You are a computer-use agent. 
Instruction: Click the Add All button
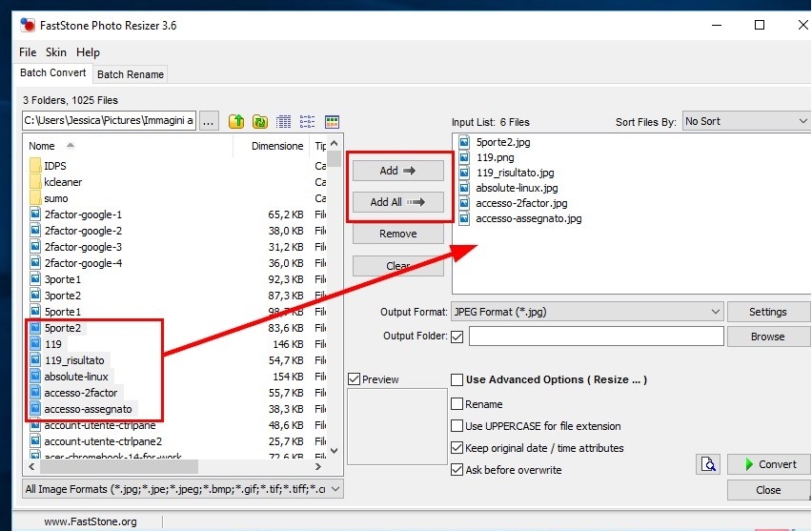397,202
